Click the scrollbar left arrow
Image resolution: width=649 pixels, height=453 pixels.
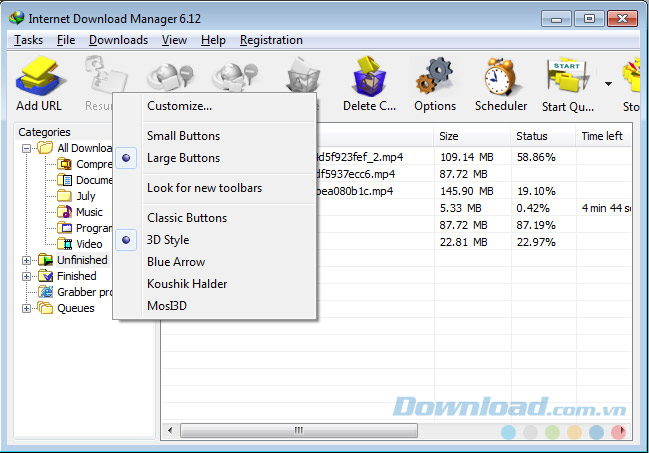pyautogui.click(x=170, y=430)
